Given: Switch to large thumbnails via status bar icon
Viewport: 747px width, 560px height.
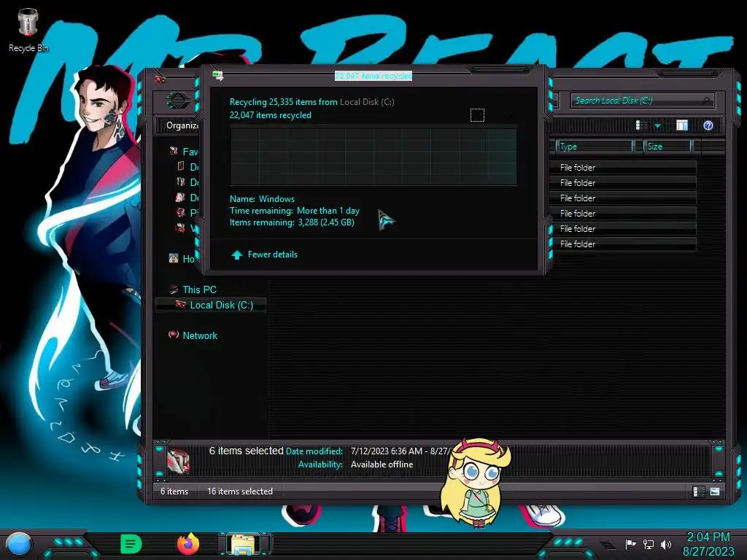Looking at the screenshot, I should pos(715,491).
